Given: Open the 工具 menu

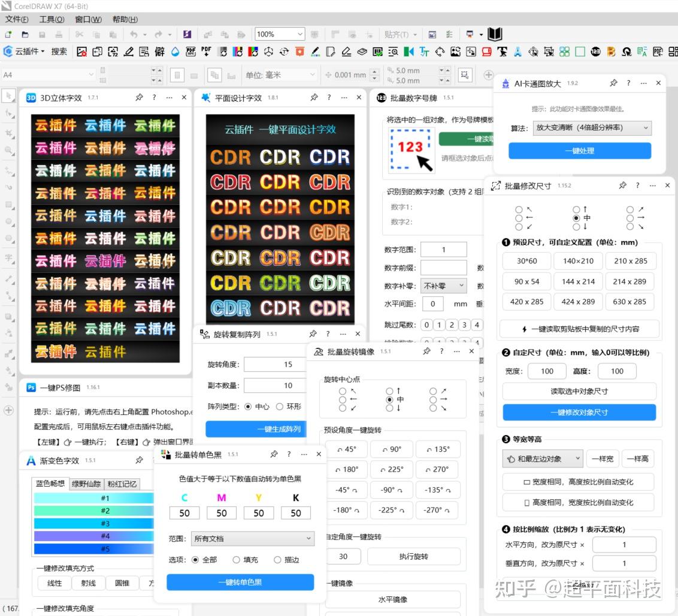Looking at the screenshot, I should [x=52, y=19].
